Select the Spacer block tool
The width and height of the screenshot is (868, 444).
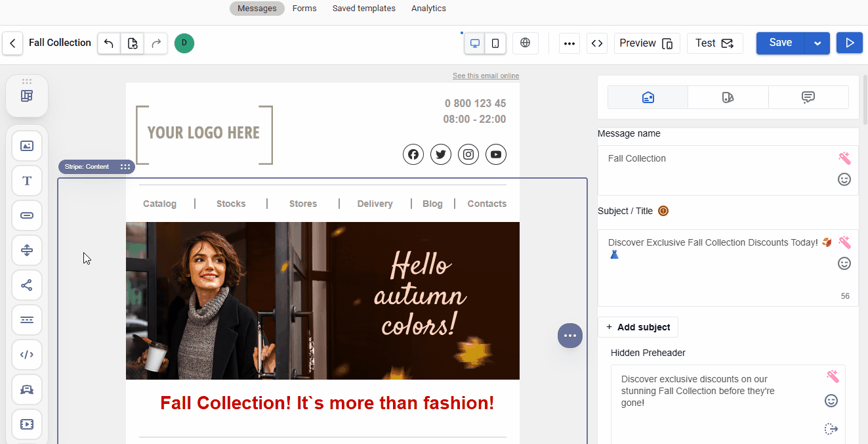pyautogui.click(x=27, y=250)
